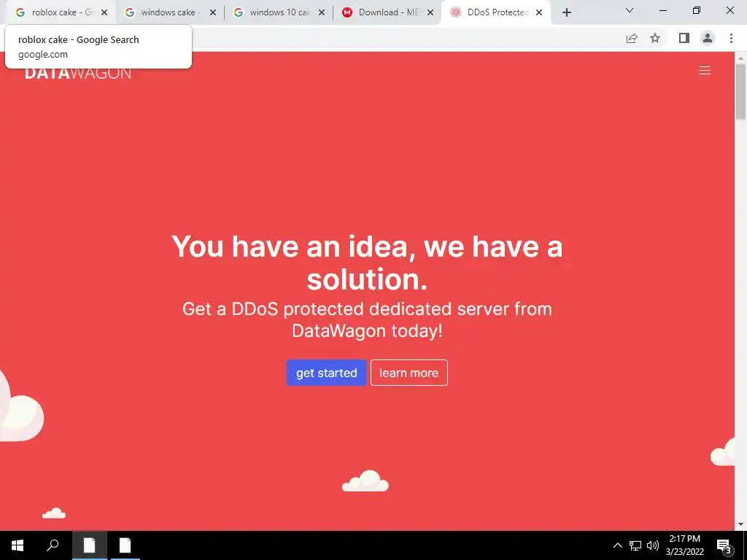Click the share page icon in address bar

tap(632, 38)
